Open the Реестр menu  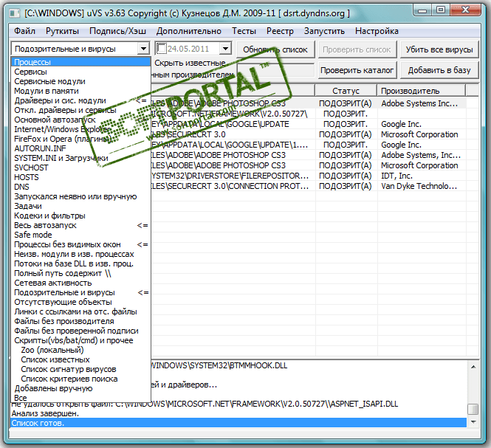280,31
